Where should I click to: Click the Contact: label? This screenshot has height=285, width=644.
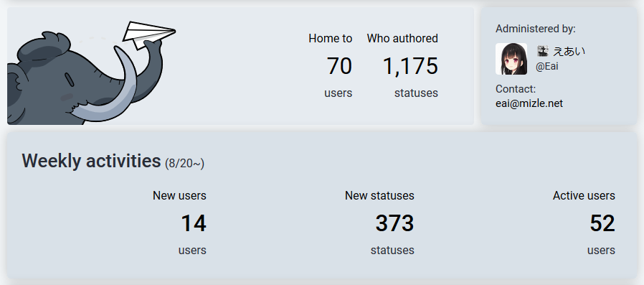click(516, 89)
